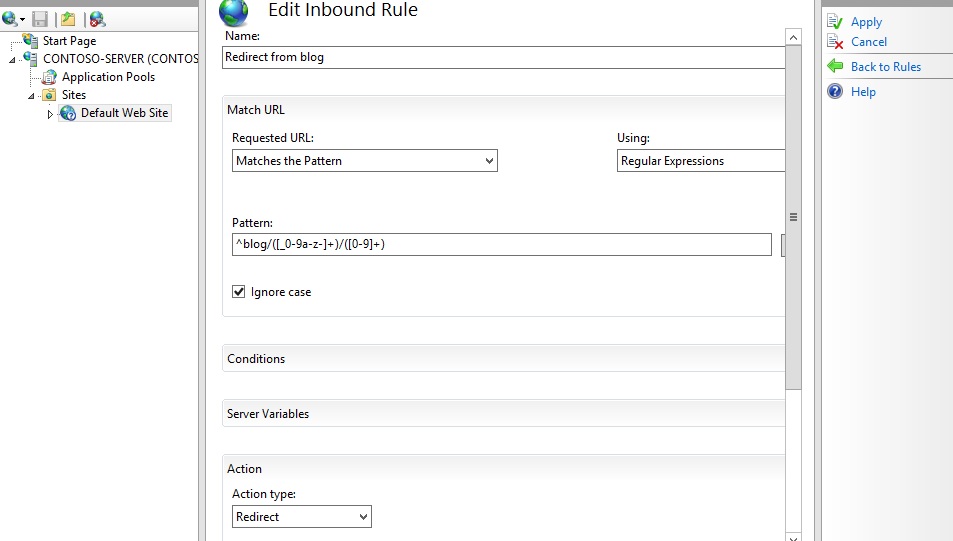Click the Create New Connection globe icon
Image resolution: width=953 pixels, height=541 pixels.
10,19
